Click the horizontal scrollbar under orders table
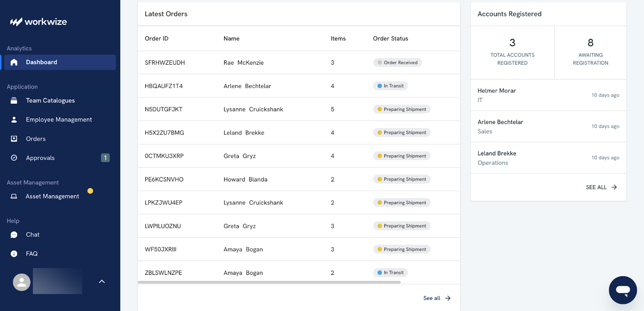 (269, 282)
